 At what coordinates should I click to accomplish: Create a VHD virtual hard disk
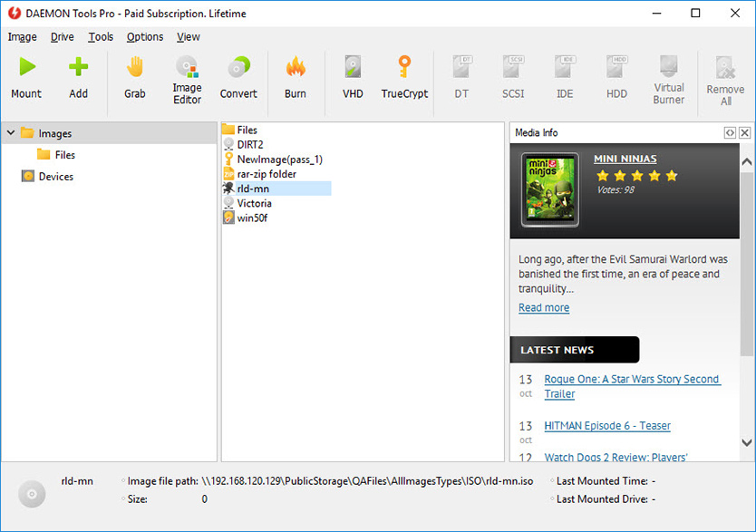pyautogui.click(x=352, y=77)
